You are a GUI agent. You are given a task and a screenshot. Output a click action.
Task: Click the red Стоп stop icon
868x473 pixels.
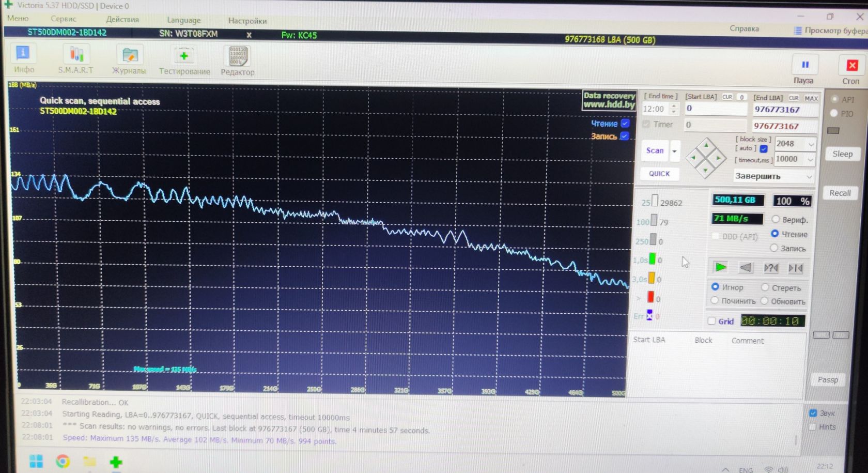pos(852,65)
